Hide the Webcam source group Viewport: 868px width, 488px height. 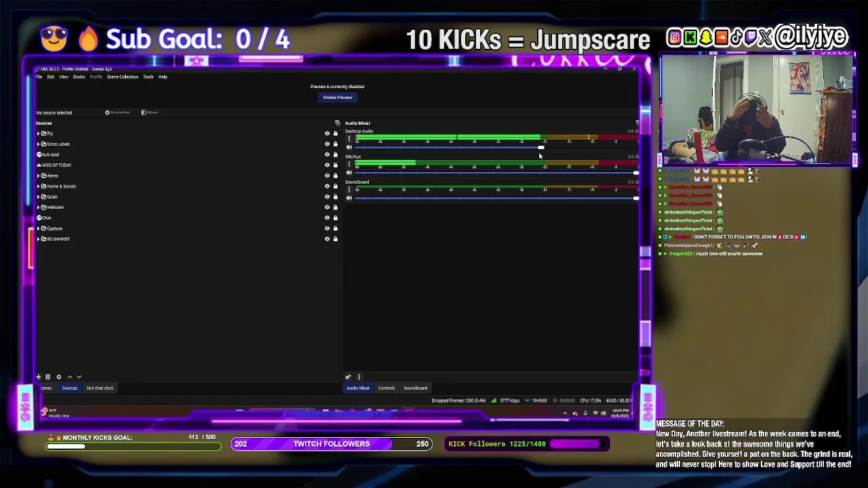point(327,207)
